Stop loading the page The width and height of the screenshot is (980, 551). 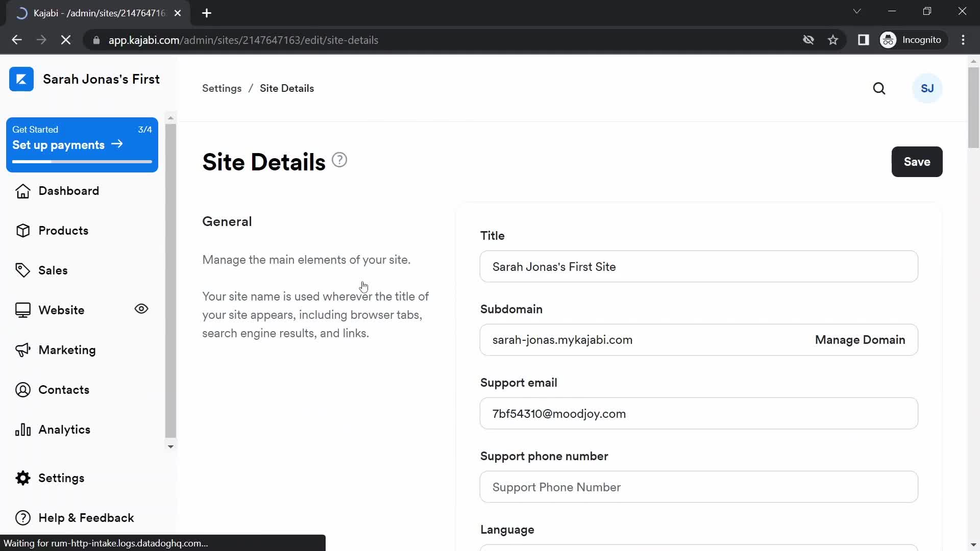click(x=66, y=40)
